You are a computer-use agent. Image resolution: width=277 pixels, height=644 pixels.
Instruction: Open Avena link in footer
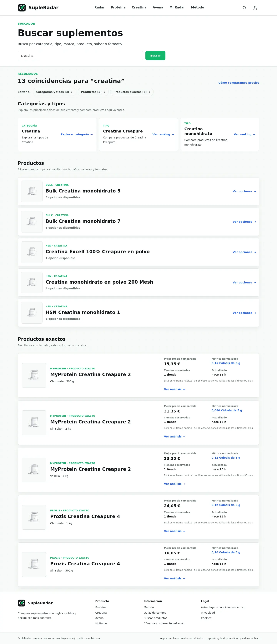point(99,618)
